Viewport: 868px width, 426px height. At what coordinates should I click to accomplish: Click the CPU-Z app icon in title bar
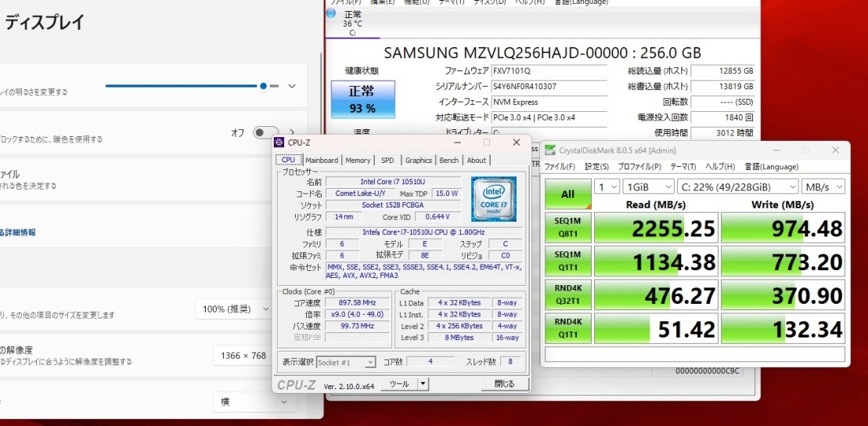pos(279,143)
